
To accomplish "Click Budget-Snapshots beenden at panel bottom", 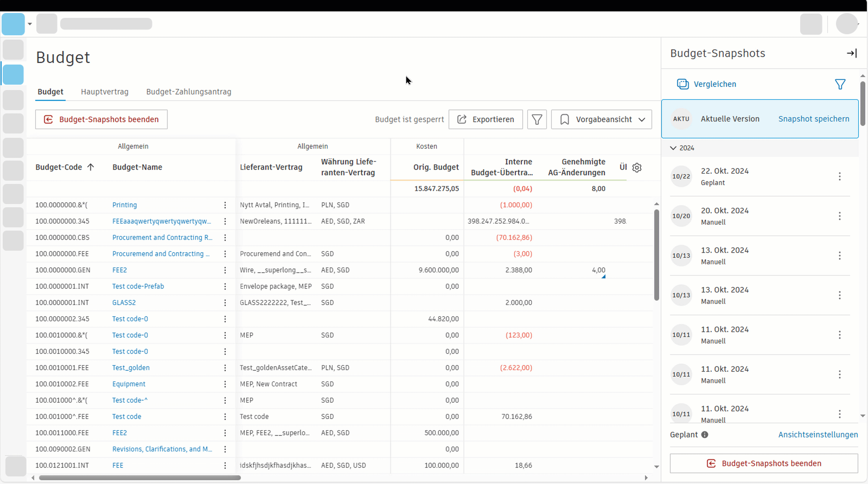I will [x=763, y=463].
